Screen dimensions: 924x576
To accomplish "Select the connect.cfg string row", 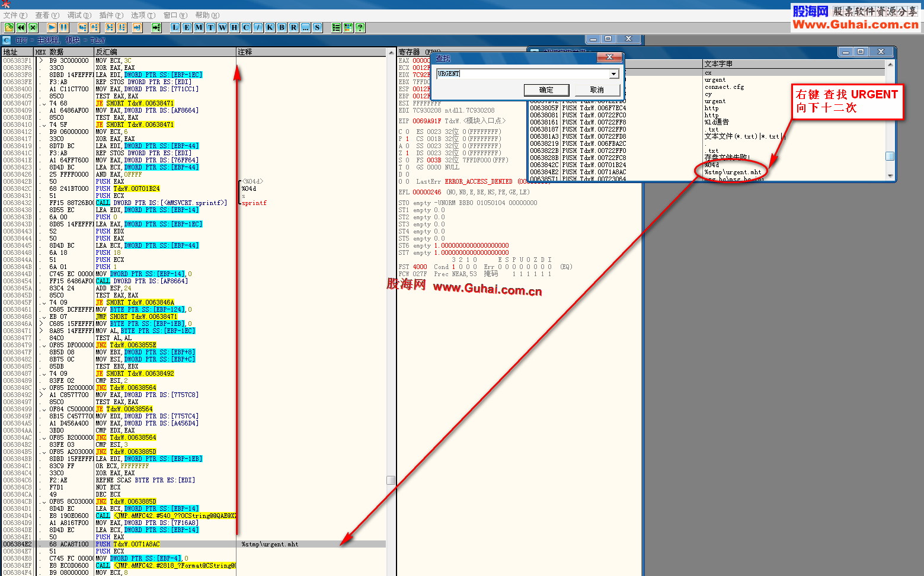I will click(x=724, y=87).
